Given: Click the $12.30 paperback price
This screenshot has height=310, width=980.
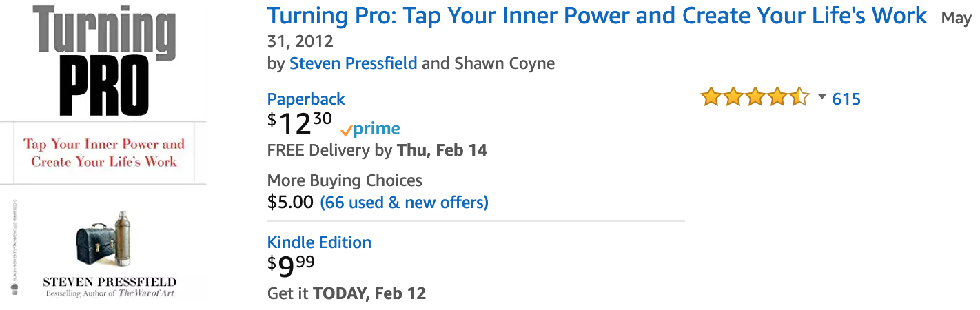Looking at the screenshot, I should coord(300,123).
